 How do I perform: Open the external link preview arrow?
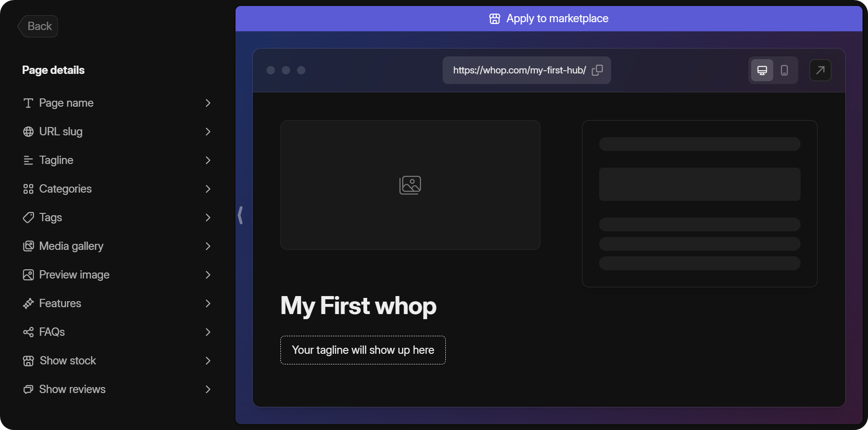pos(820,70)
